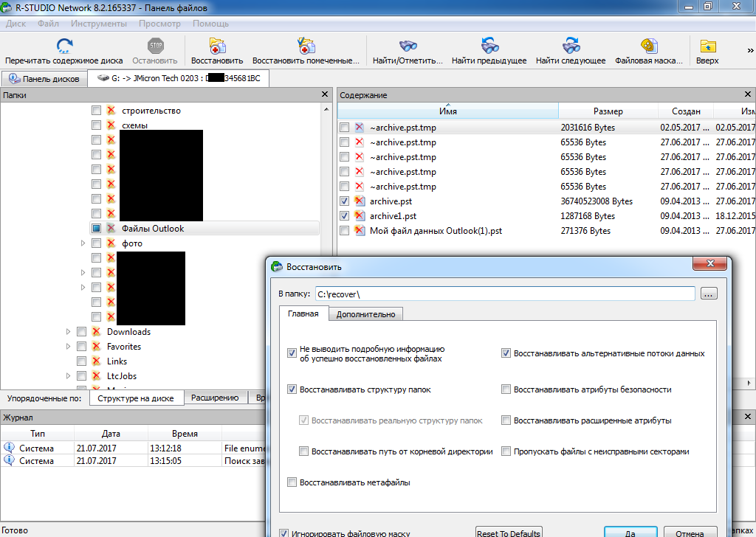Open the Файл menu
Image resolution: width=756 pixels, height=537 pixels.
pyautogui.click(x=48, y=24)
